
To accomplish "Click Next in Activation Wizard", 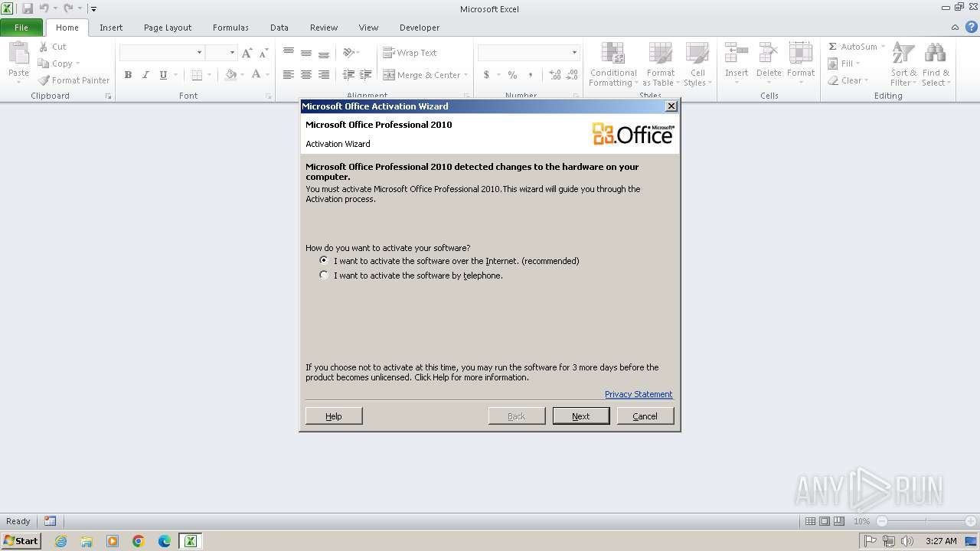I will [581, 416].
